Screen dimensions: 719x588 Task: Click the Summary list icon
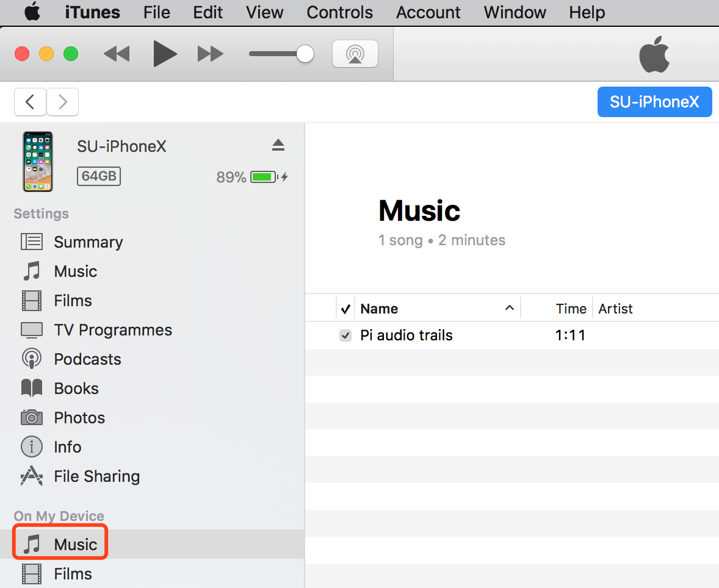point(32,242)
